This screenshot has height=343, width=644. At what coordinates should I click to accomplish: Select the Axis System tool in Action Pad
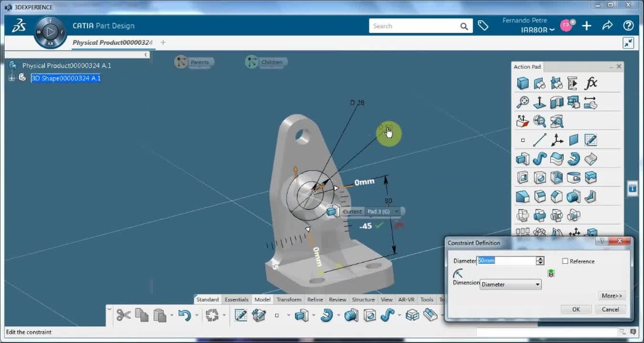pos(557,140)
